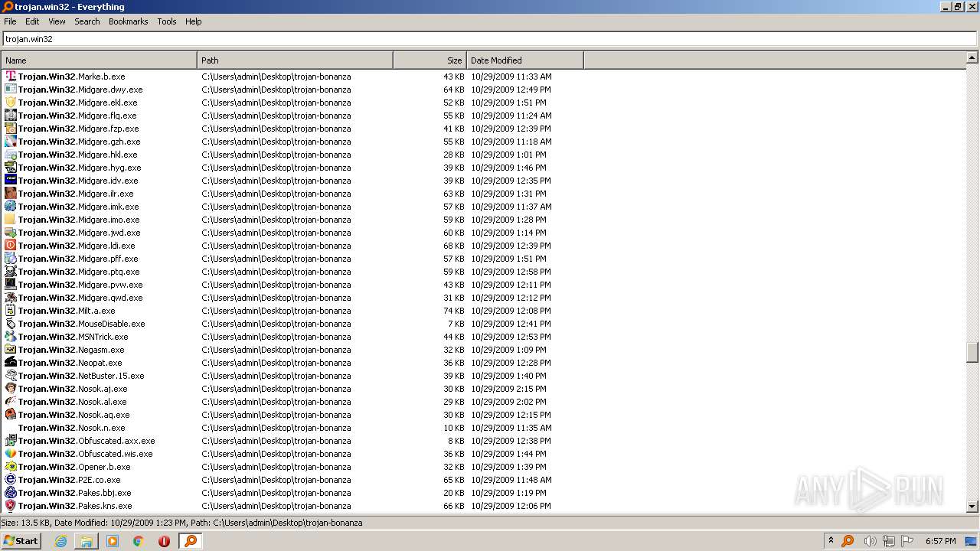
Task: Sort results by Path column
Action: (x=295, y=60)
